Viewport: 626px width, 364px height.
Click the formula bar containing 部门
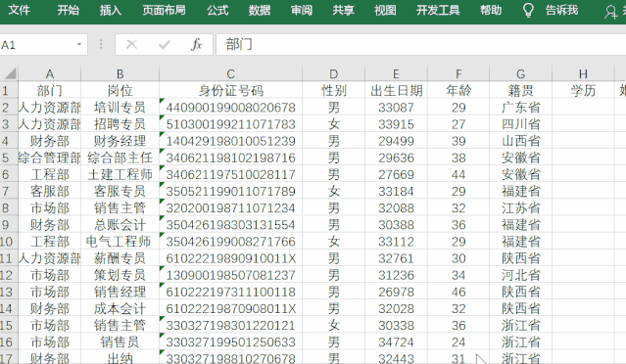[421, 44]
